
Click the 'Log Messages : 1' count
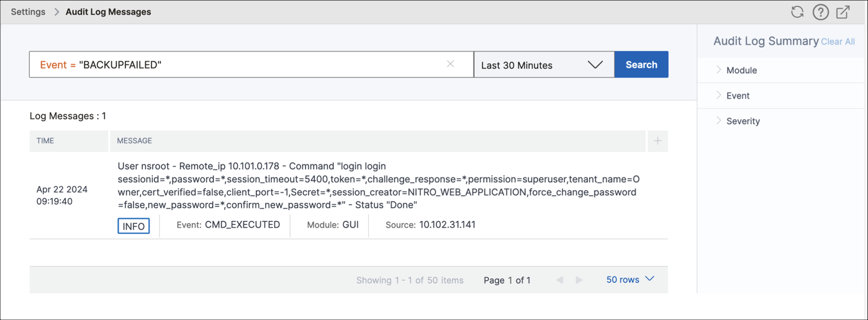[x=68, y=116]
